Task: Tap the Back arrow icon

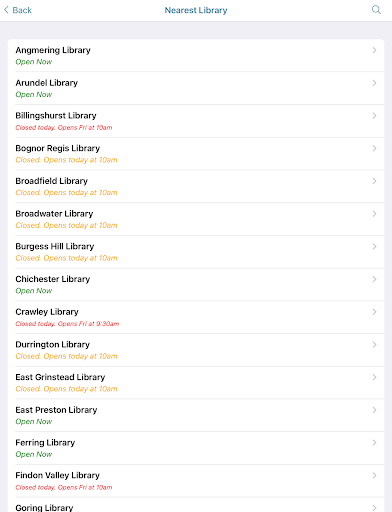Action: [x=6, y=10]
